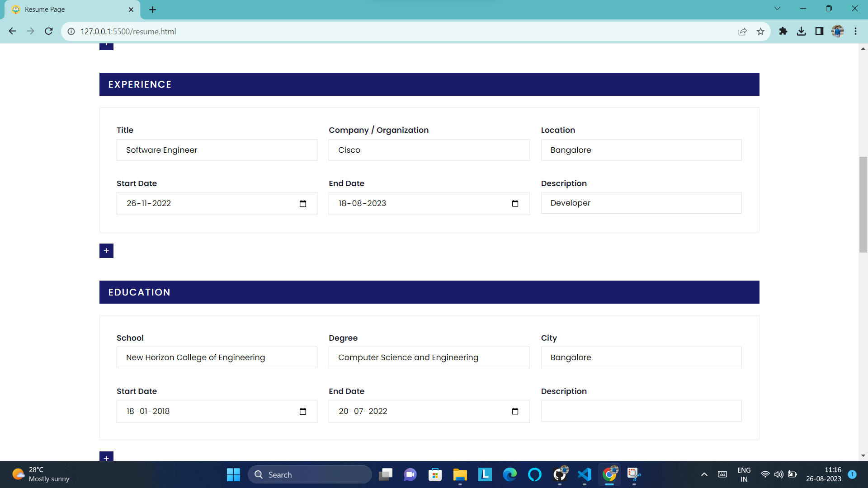Open the ENG IN language switcher
Viewport: 868px width, 488px height.
744,474
